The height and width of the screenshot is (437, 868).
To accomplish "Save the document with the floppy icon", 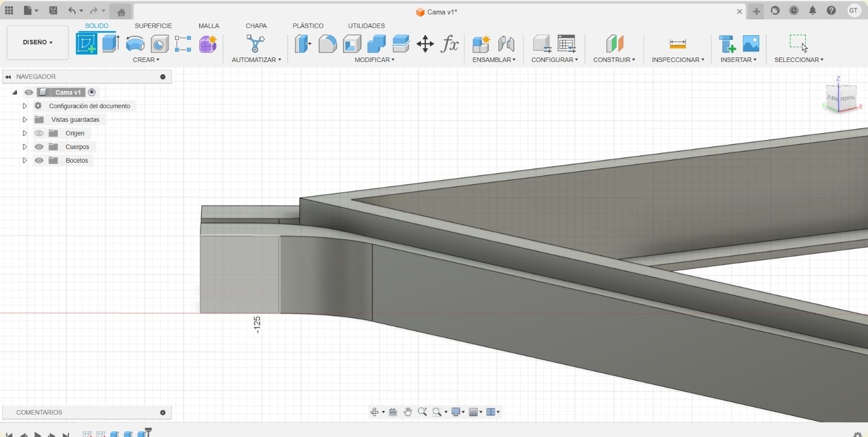I will 53,10.
